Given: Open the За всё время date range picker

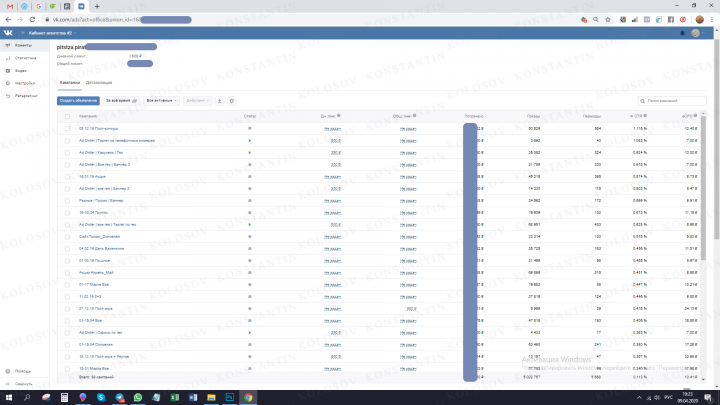Looking at the screenshot, I should [x=121, y=101].
